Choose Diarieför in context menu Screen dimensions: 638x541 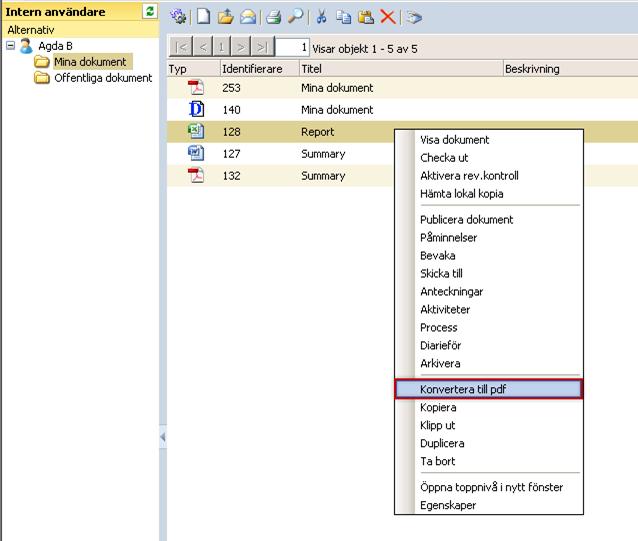click(x=489, y=345)
